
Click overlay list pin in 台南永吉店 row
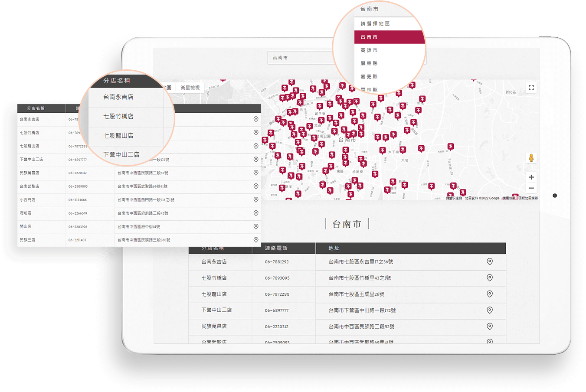[256, 119]
